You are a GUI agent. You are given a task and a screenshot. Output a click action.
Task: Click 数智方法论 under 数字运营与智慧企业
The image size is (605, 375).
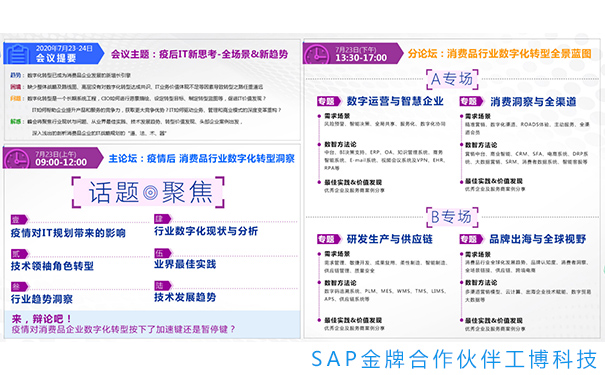click(340, 144)
